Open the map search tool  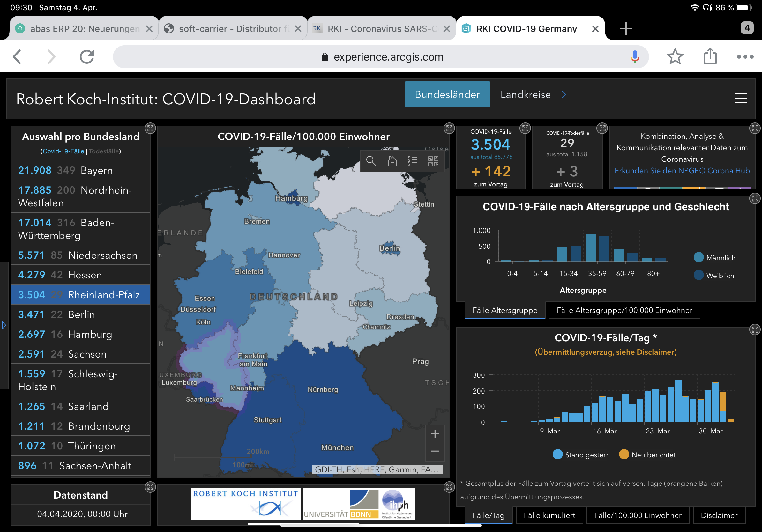click(x=371, y=161)
